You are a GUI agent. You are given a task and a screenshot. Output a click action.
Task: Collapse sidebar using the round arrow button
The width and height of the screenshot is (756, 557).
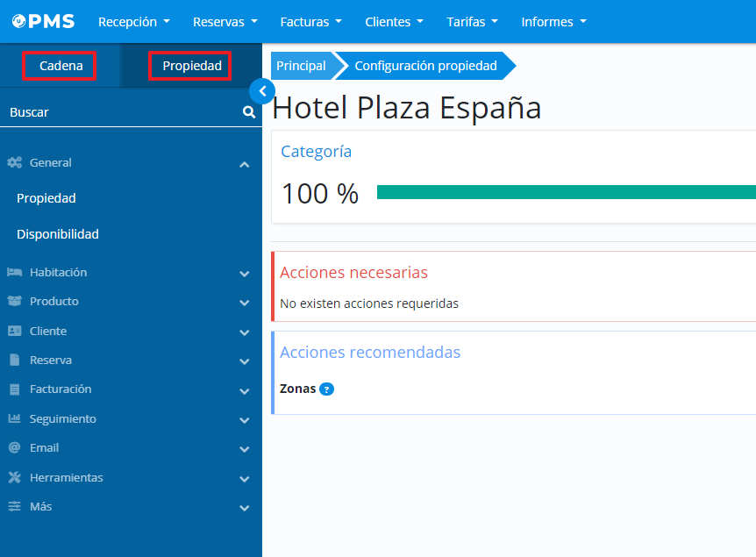point(261,91)
